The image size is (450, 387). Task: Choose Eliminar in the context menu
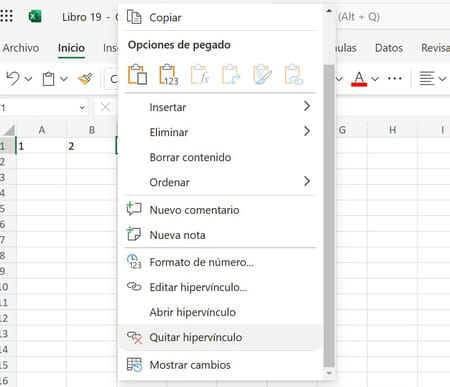(220, 132)
